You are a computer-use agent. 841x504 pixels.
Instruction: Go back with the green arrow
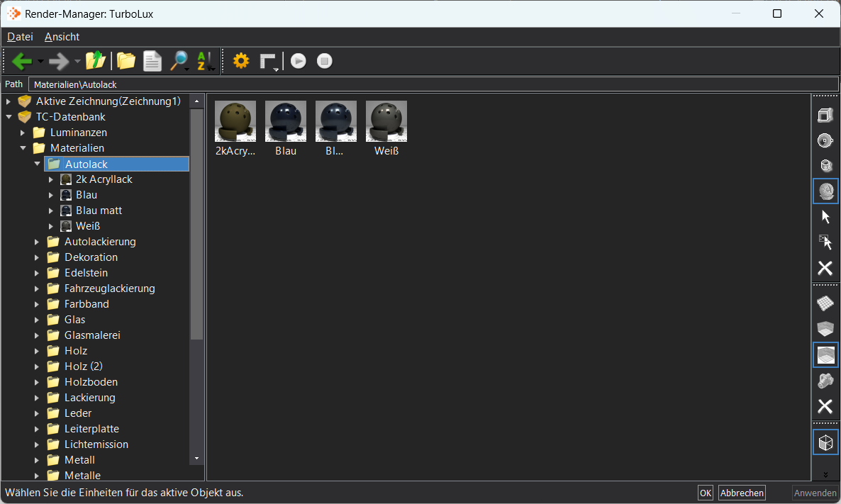pos(21,61)
